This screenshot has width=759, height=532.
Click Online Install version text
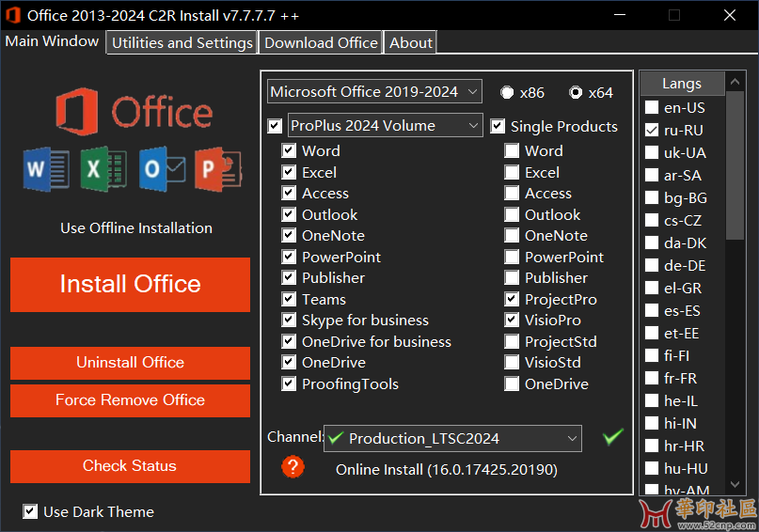coord(447,469)
